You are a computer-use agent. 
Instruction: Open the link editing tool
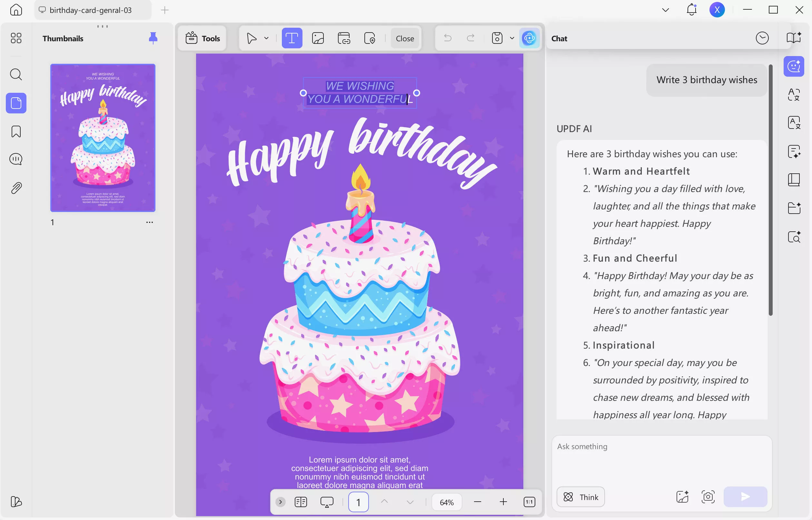[344, 38]
